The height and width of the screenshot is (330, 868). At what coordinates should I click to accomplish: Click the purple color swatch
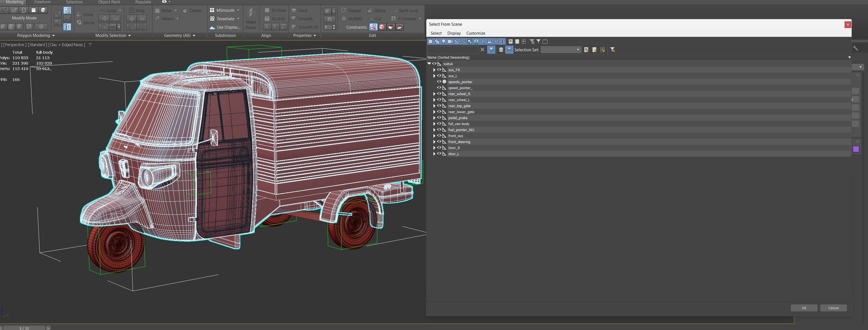tap(856, 149)
